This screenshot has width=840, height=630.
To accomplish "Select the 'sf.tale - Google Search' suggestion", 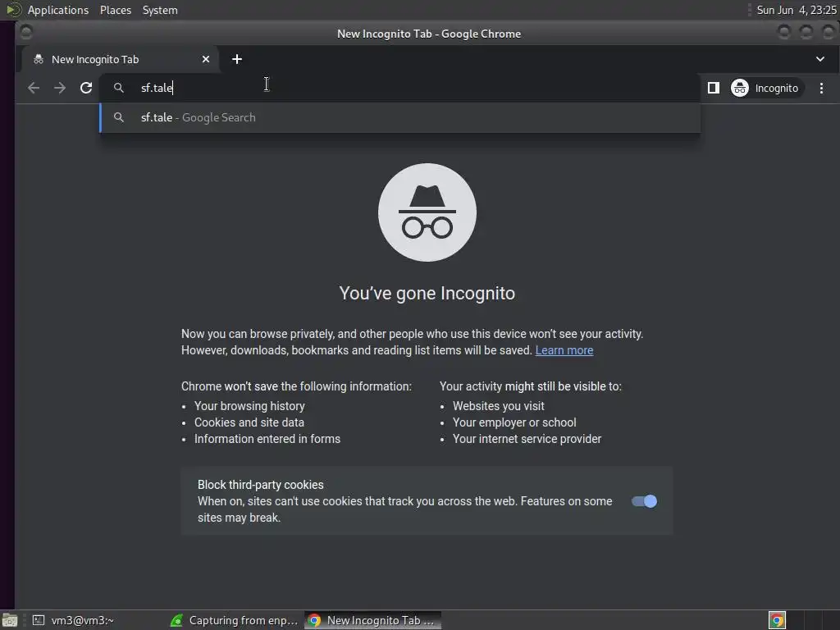I will point(399,118).
